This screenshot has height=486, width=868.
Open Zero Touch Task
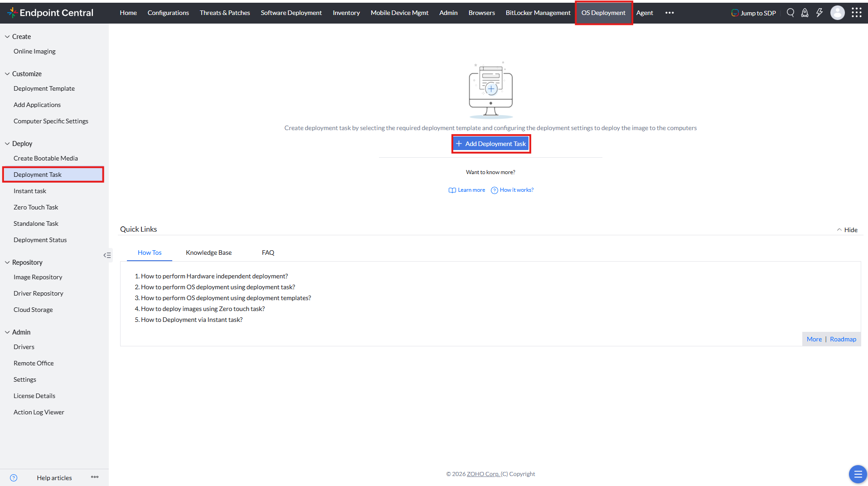click(36, 207)
